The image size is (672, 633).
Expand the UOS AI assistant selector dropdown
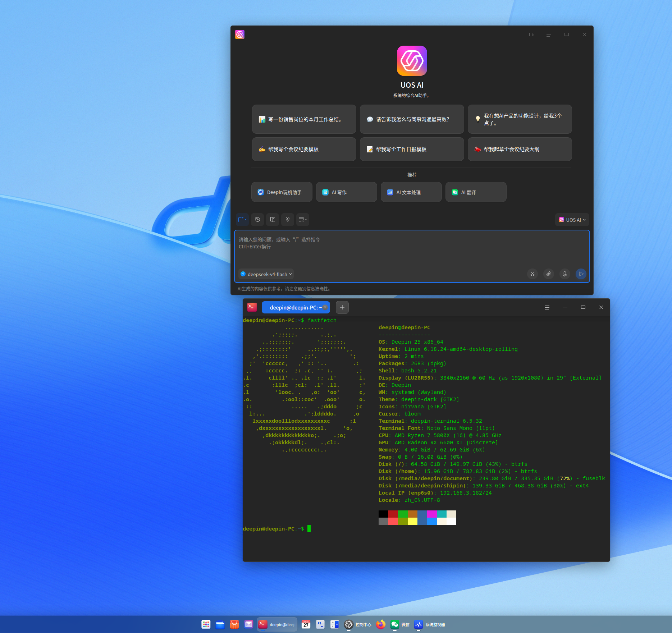[572, 220]
